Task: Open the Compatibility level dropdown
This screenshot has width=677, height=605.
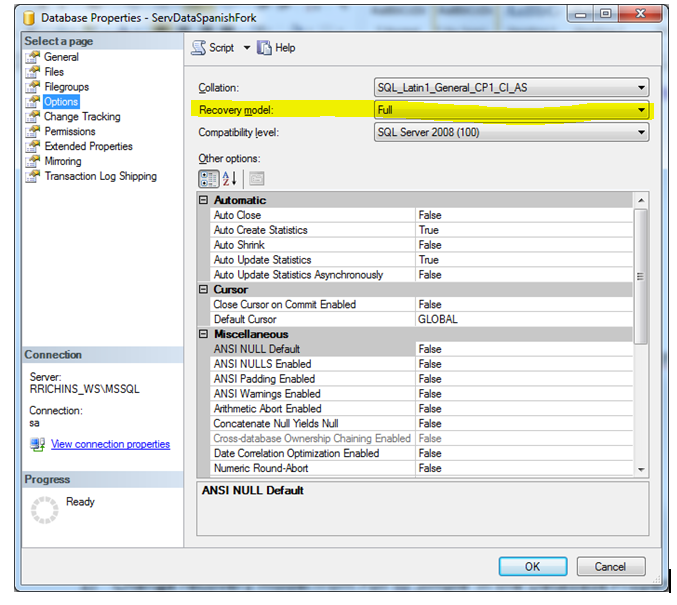Action: (x=511, y=132)
